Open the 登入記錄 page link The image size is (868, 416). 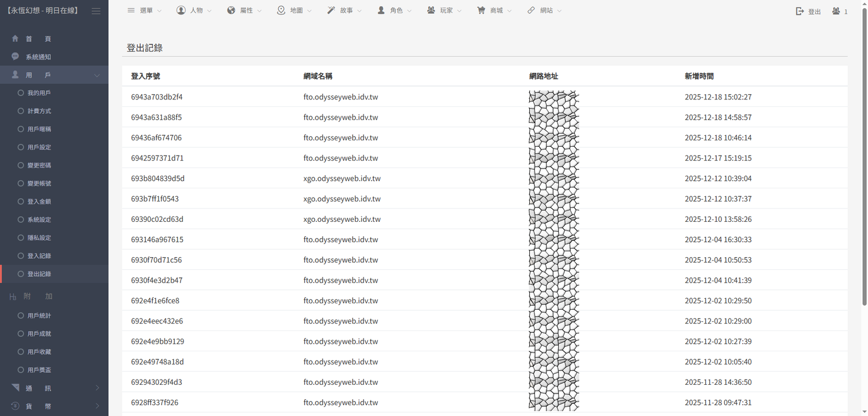(x=39, y=256)
